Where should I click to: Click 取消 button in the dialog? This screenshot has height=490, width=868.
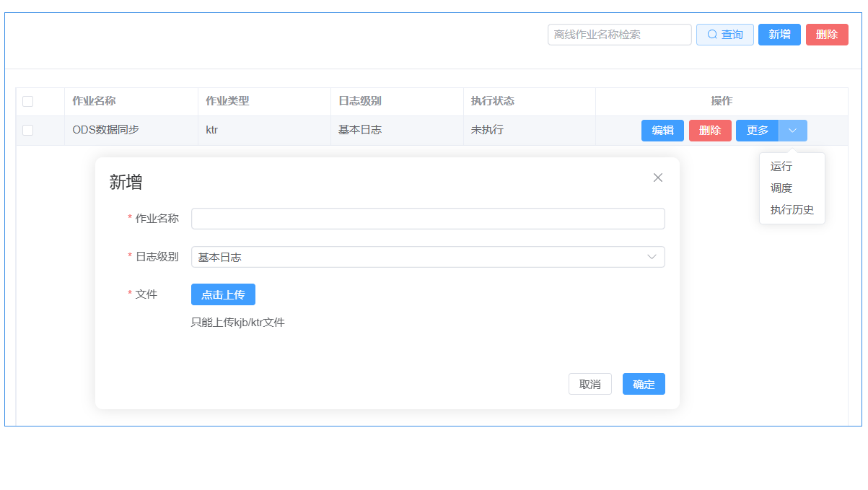point(590,384)
